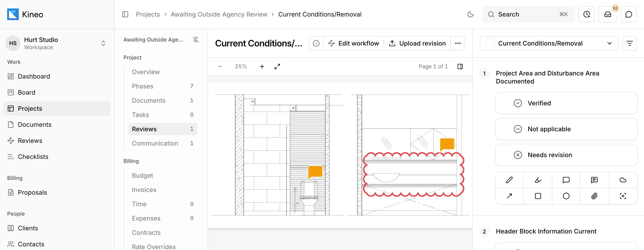Go to Projects breadcrumb
The image size is (644, 250).
pos(148,14)
